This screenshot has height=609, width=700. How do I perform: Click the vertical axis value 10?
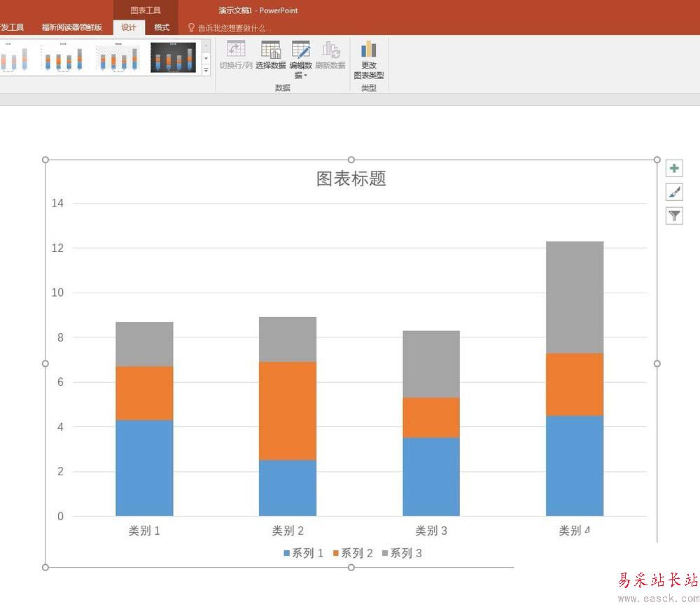click(57, 293)
